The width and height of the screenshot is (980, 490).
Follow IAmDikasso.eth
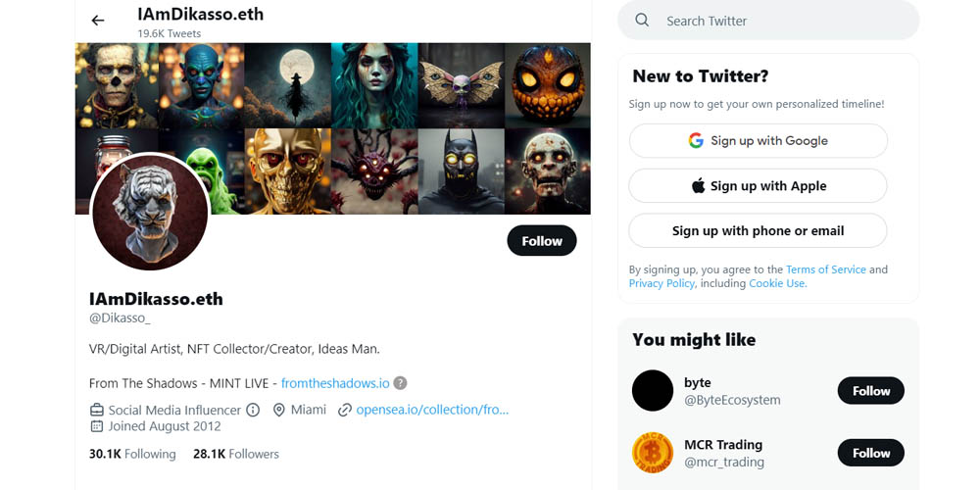[x=542, y=241]
